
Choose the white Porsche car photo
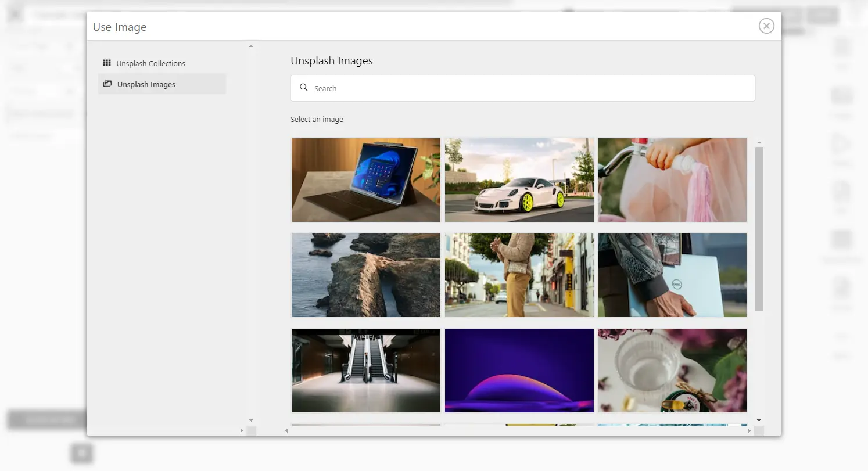pyautogui.click(x=519, y=180)
